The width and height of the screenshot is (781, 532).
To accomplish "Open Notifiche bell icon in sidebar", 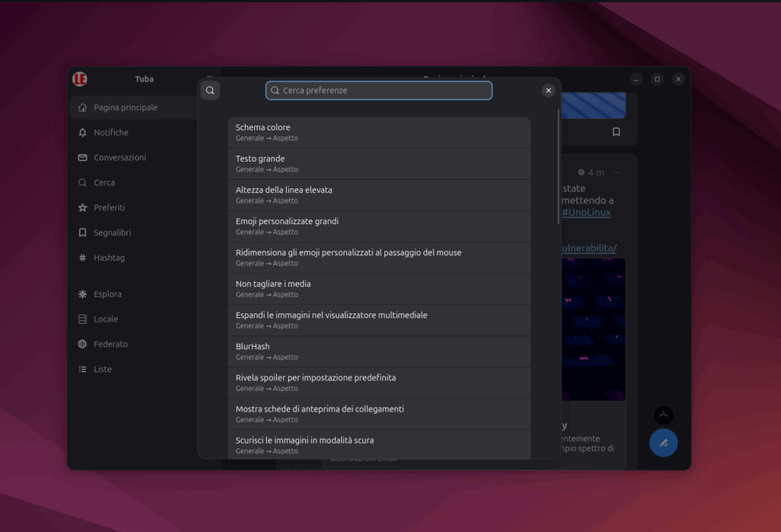I will [x=82, y=133].
